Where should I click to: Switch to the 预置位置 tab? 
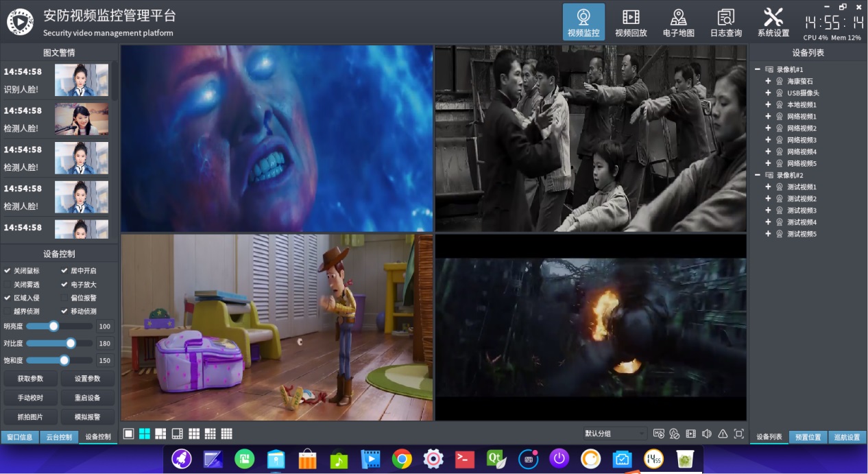808,437
